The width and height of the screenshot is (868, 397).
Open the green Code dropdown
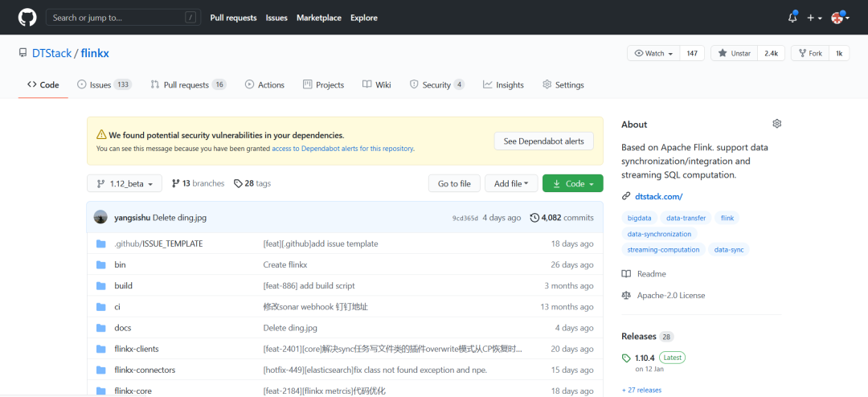coord(572,183)
